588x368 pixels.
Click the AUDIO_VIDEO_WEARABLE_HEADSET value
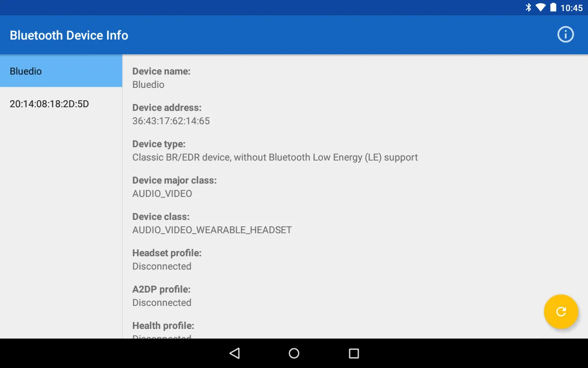212,230
